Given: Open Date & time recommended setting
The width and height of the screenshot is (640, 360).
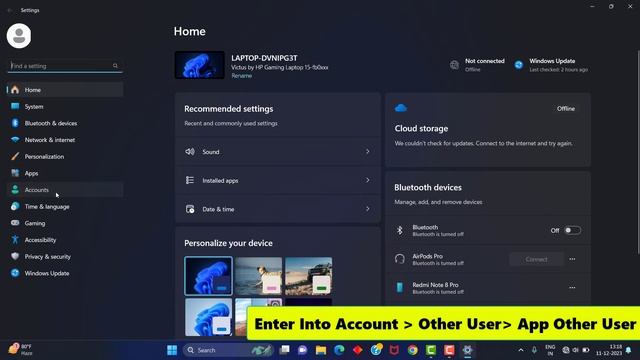Looking at the screenshot, I should [278, 209].
